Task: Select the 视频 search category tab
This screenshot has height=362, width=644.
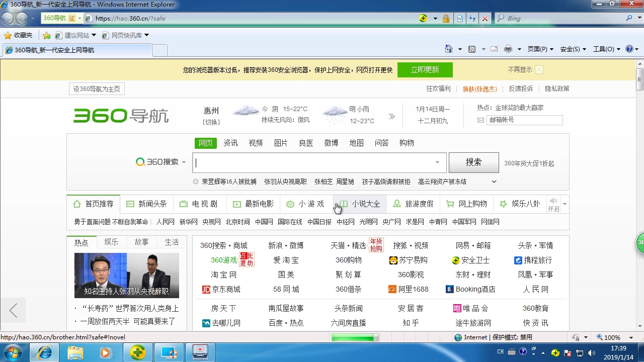Action: [256, 143]
